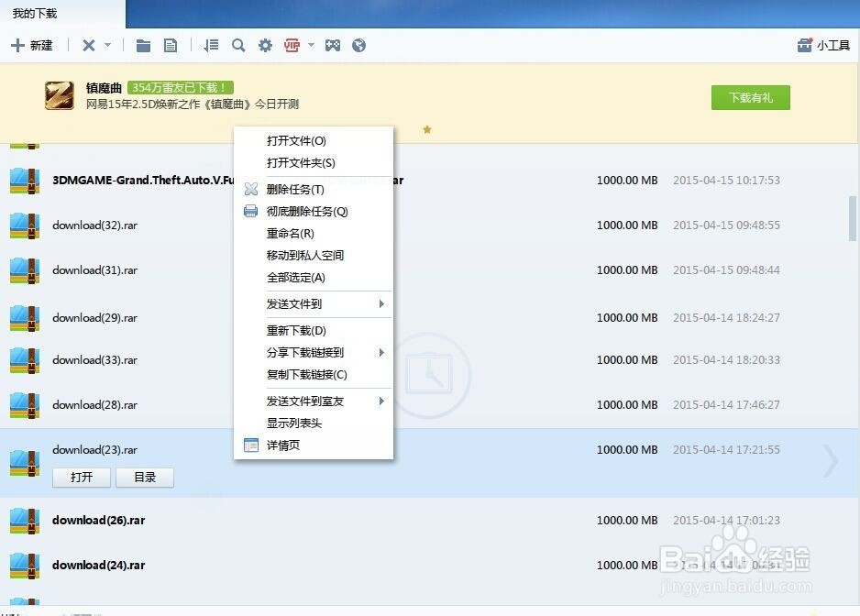The image size is (860, 616).
Task: Click the archive icon of download(31).rar
Action: point(25,270)
